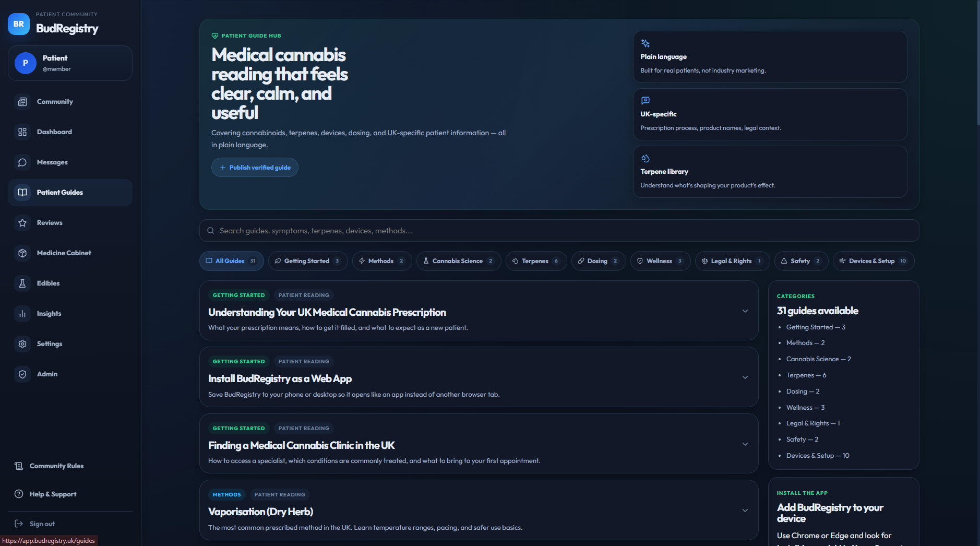The width and height of the screenshot is (980, 546).
Task: Go to Messages in sidebar
Action: (70, 162)
